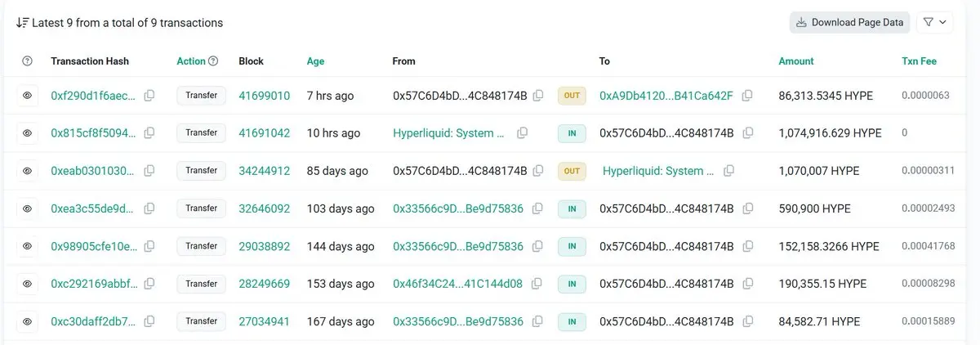Image resolution: width=980 pixels, height=345 pixels.
Task: Toggle eye preview for transaction 0xeab0301030
Action: coord(27,171)
